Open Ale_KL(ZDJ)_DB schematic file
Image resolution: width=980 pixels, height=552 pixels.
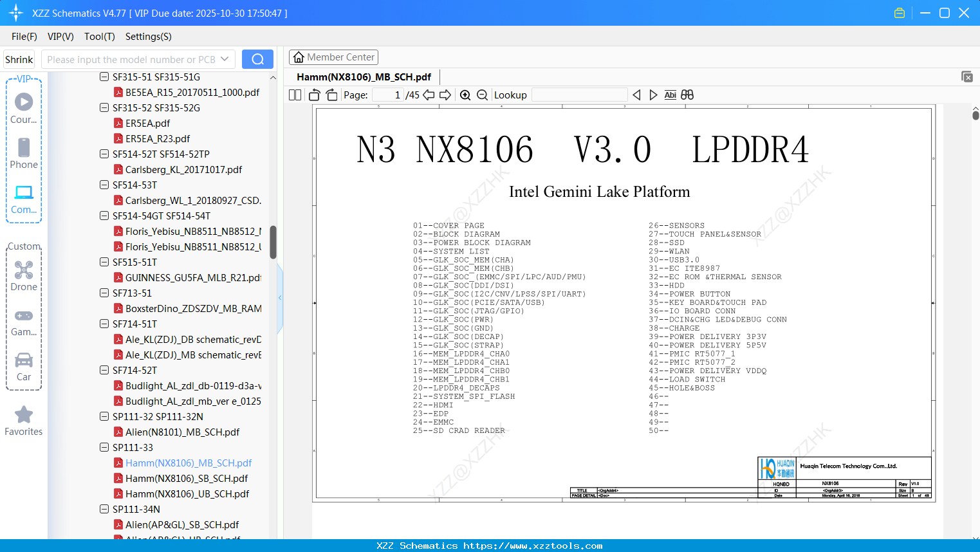(193, 339)
